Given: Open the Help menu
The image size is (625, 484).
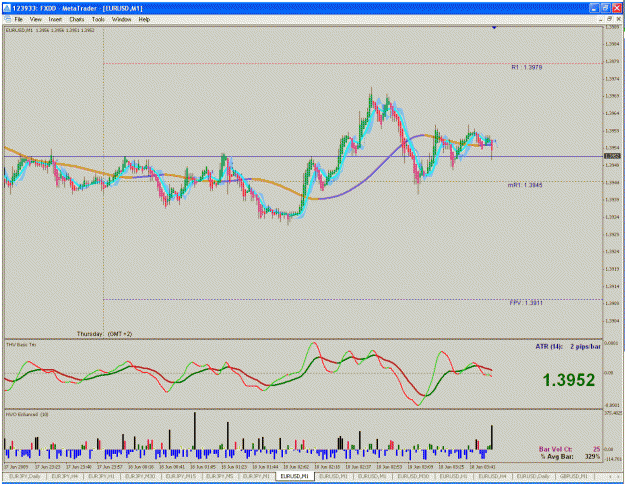Looking at the screenshot, I should pyautogui.click(x=144, y=19).
